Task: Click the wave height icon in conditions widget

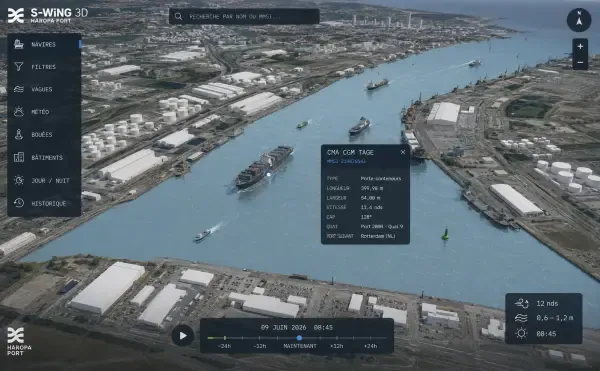Action: tap(521, 318)
